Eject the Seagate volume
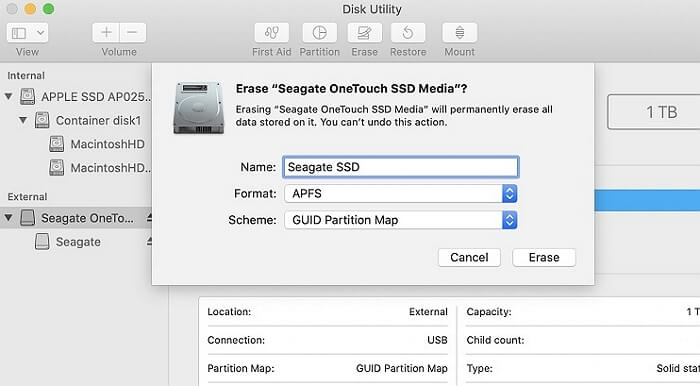Viewport: 700px width, 386px height. pyautogui.click(x=149, y=241)
